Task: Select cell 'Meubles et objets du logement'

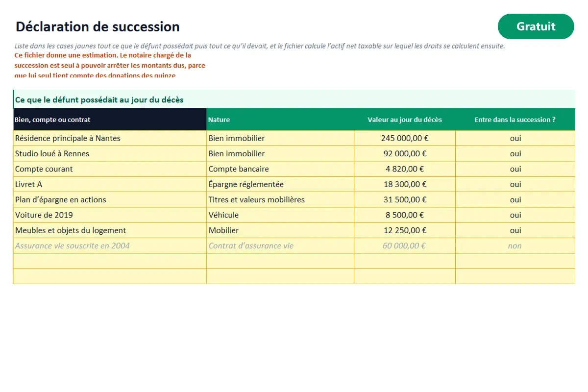Action: pyautogui.click(x=110, y=230)
